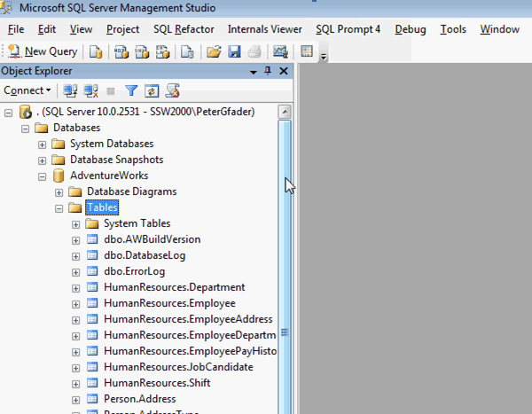
Task: Open the Object Explorer window position dropdown
Action: 253,72
